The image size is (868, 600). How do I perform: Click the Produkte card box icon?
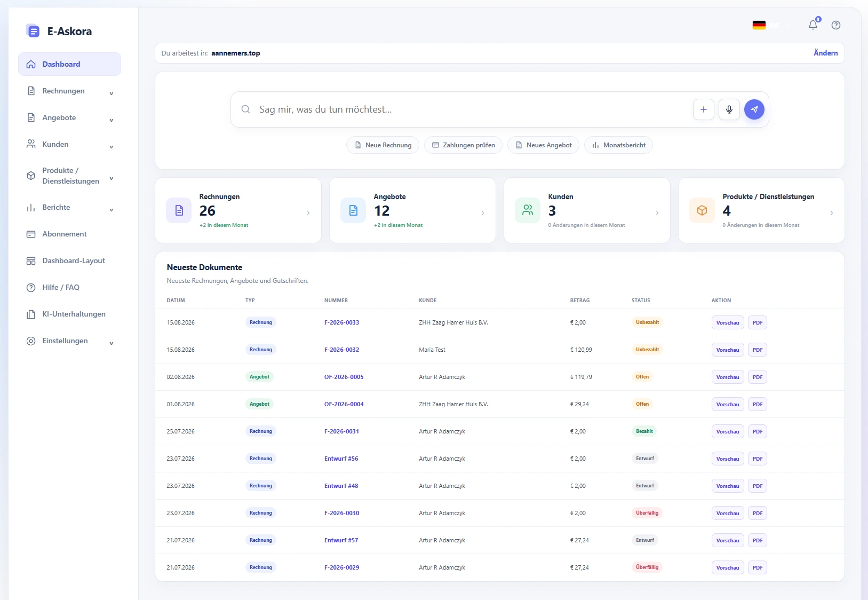pyautogui.click(x=702, y=210)
